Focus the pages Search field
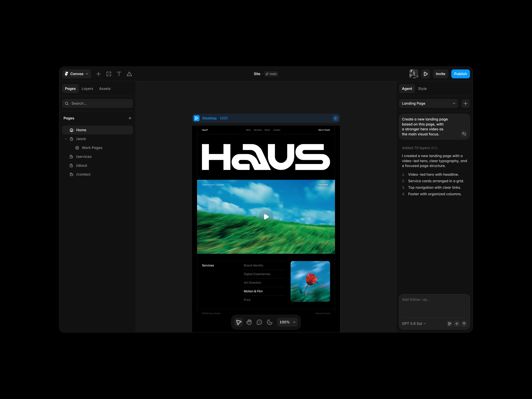The width and height of the screenshot is (532, 399). (x=97, y=103)
